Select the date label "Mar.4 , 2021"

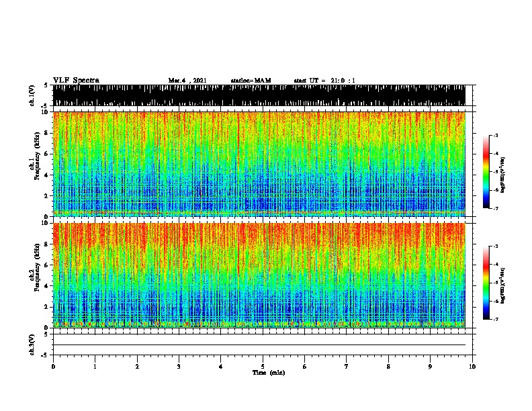pyautogui.click(x=187, y=81)
